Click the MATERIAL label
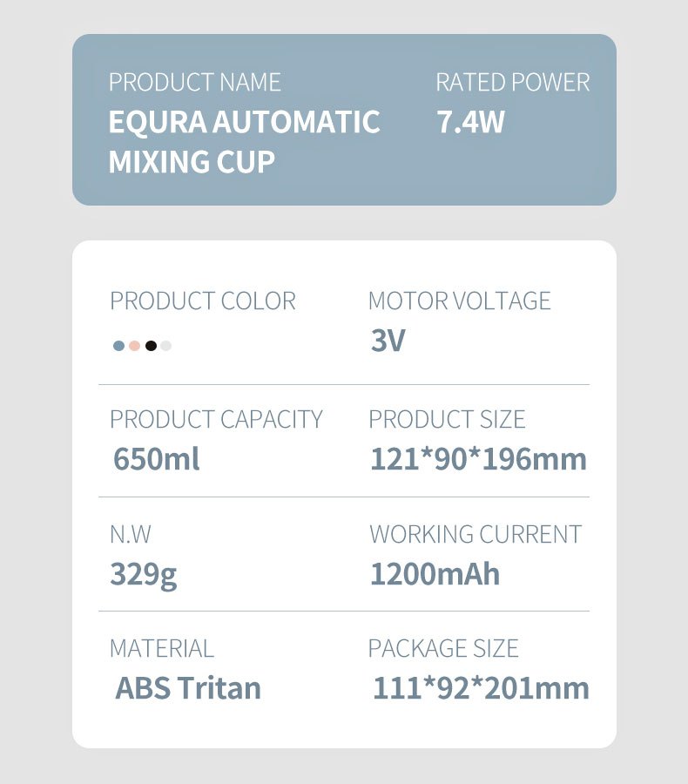The height and width of the screenshot is (784, 688). click(x=161, y=648)
